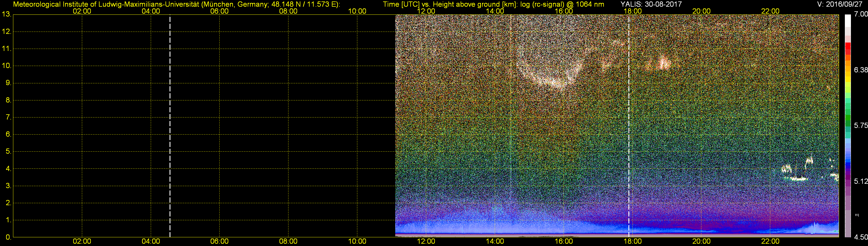Viewport: 868px width, 246px height.
Task: Click the '06:00' label on the bottom time axis
Action: [219, 241]
